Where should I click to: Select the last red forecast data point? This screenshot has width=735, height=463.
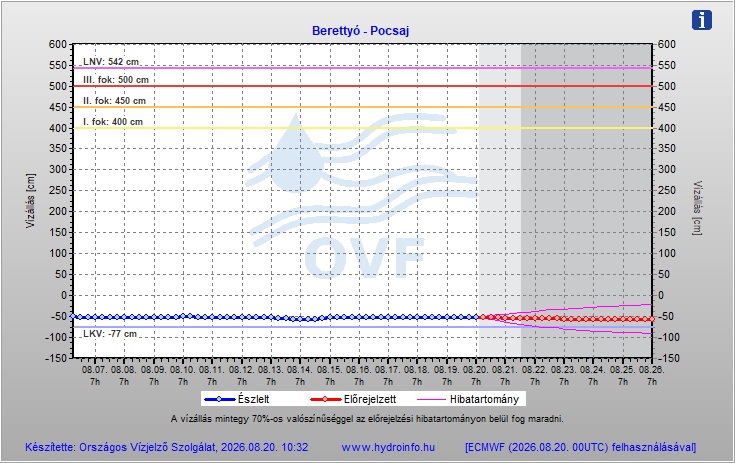click(652, 319)
